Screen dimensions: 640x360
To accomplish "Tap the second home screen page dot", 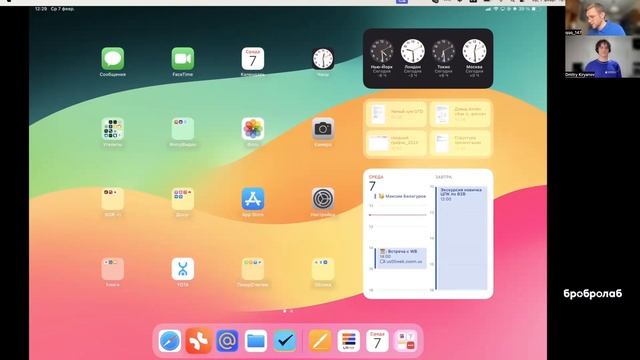I will [291, 311].
